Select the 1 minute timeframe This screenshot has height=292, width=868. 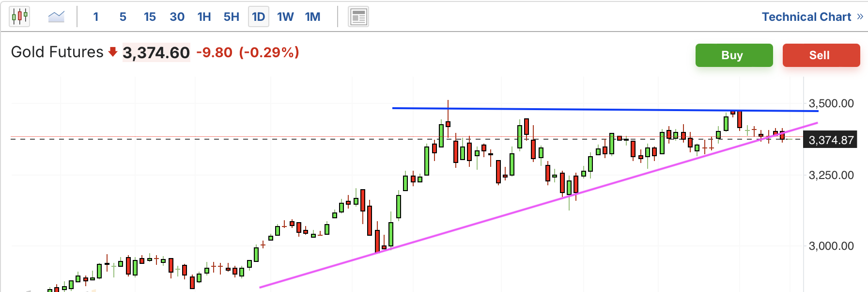(96, 17)
